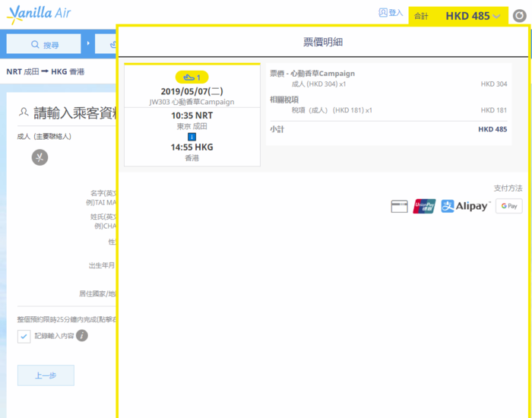Open the search (搜尋) step tab
The image size is (532, 418).
coord(43,45)
